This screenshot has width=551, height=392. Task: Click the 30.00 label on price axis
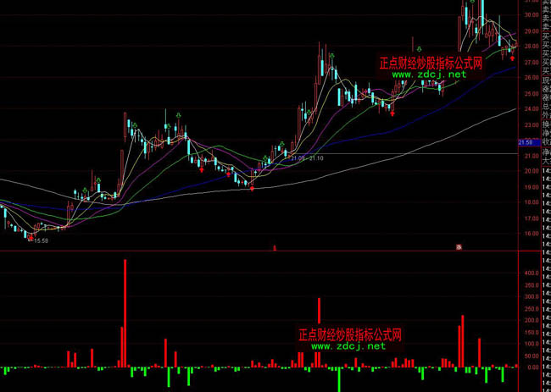pyautogui.click(x=532, y=14)
